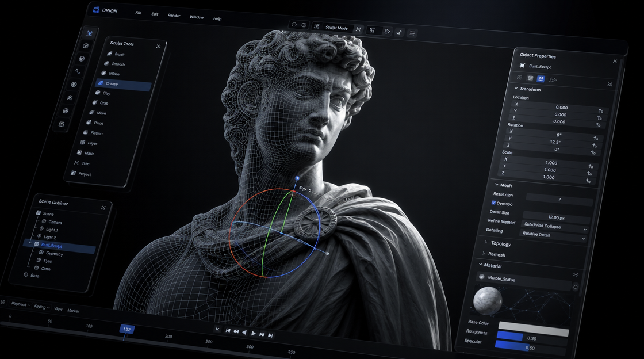644x359 pixels.
Task: Click the symmetry icon right of Sculpt Mode
Action: click(x=359, y=29)
